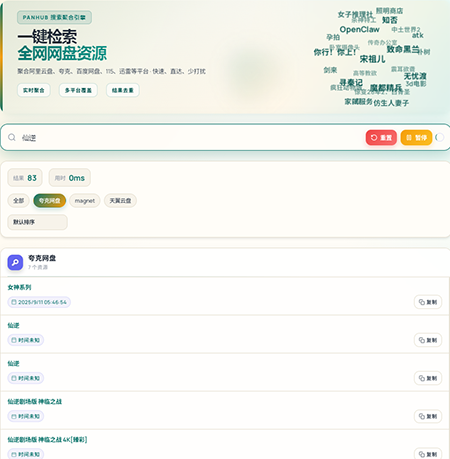Focus the search field containing 仙逆
The width and height of the screenshot is (450, 459).
coord(190,137)
